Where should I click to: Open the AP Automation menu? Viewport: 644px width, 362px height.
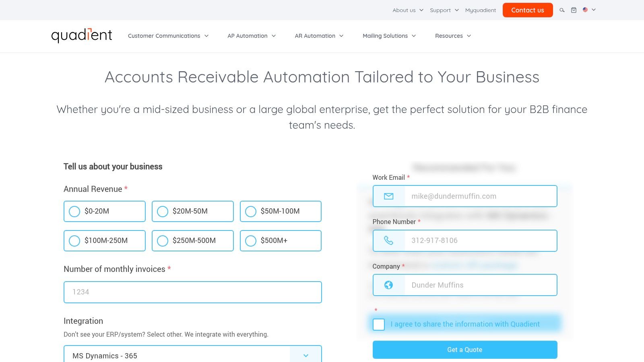pos(252,36)
